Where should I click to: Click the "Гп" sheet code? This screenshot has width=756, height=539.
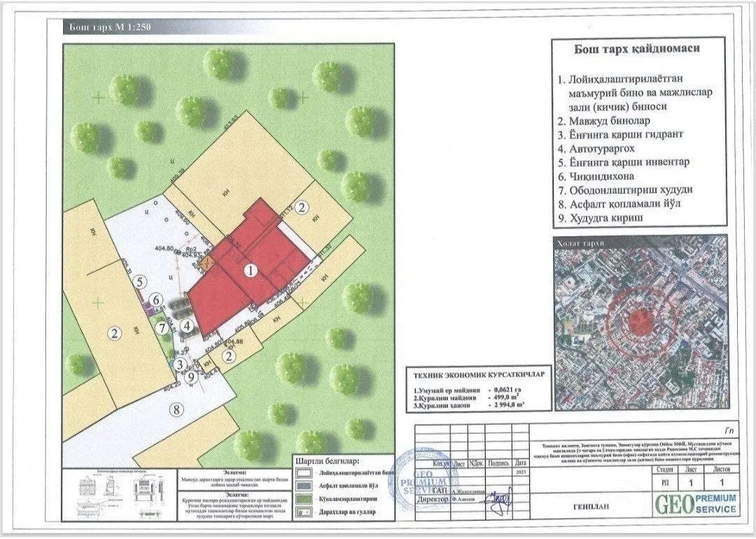pos(729,431)
